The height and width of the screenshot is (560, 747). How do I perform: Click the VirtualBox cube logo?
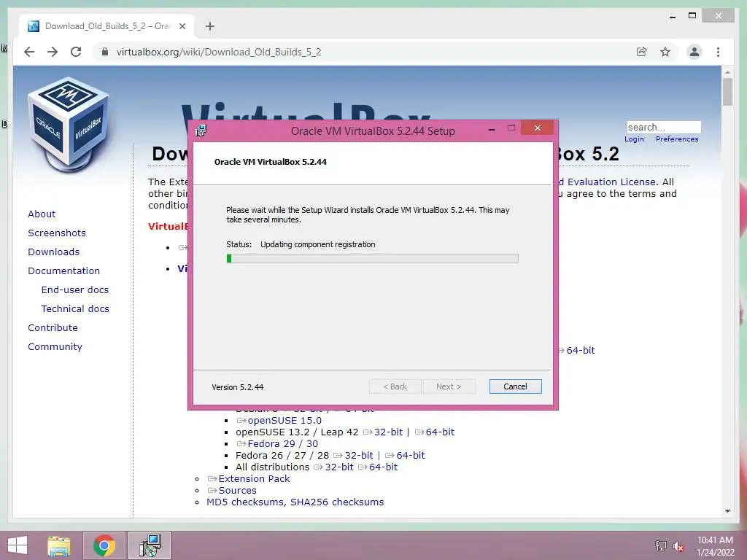[68, 124]
